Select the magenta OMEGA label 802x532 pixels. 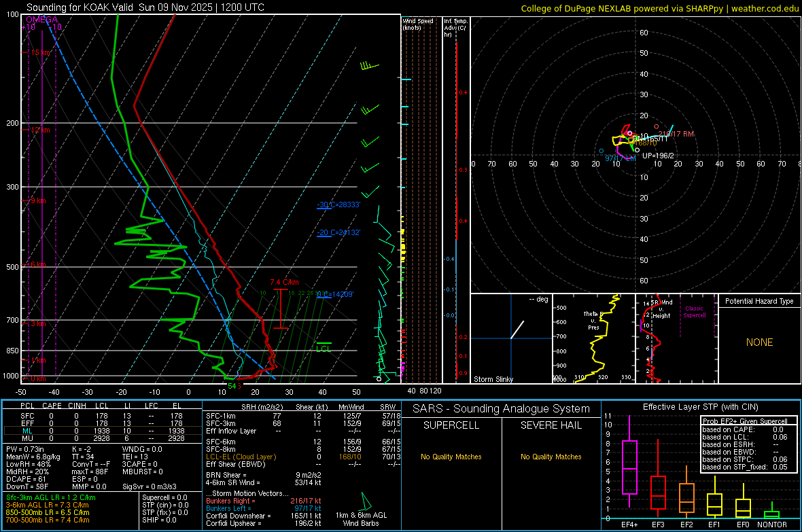42,20
